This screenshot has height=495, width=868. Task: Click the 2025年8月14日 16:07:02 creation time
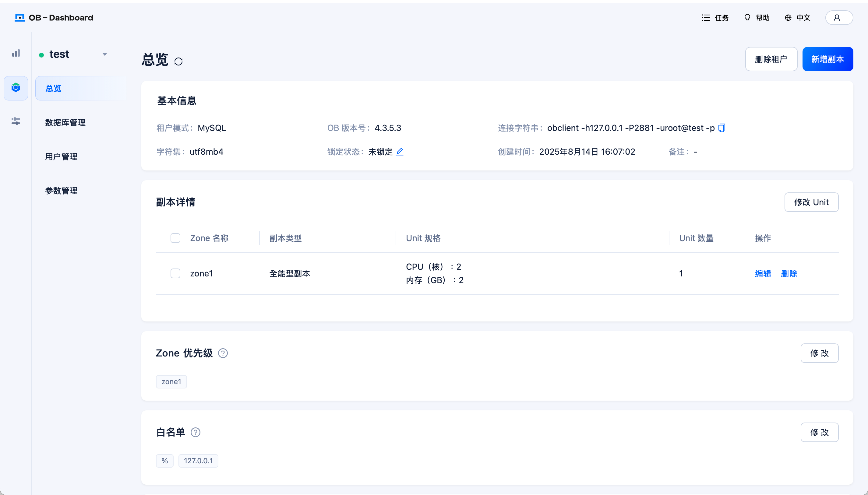coord(587,152)
